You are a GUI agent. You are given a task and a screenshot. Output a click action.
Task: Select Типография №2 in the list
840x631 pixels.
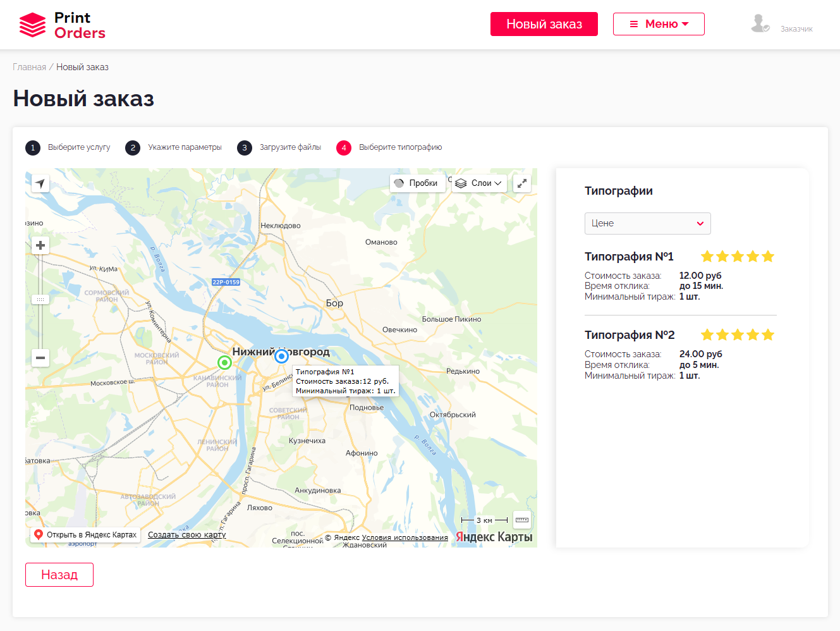tap(629, 335)
